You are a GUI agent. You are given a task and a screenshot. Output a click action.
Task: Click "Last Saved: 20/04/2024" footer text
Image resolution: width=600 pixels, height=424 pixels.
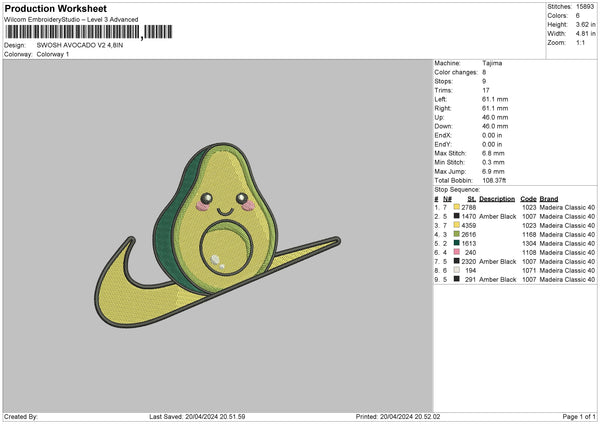184,416
